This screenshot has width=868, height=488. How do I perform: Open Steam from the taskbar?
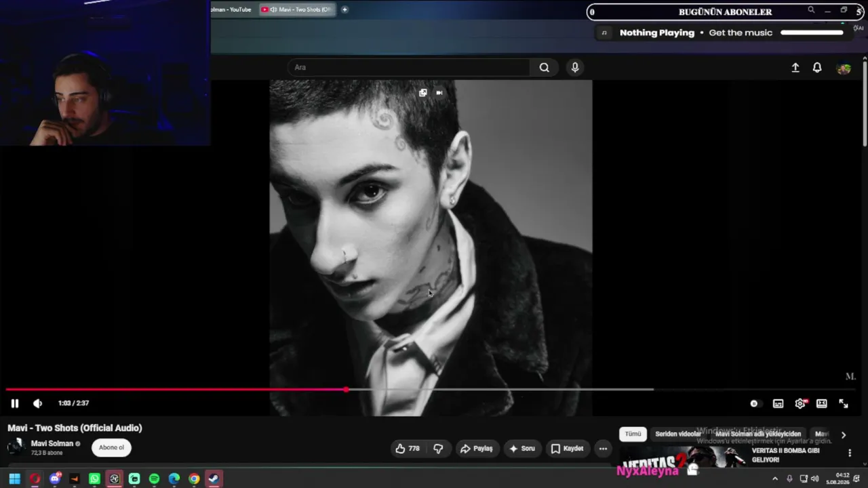click(x=214, y=479)
